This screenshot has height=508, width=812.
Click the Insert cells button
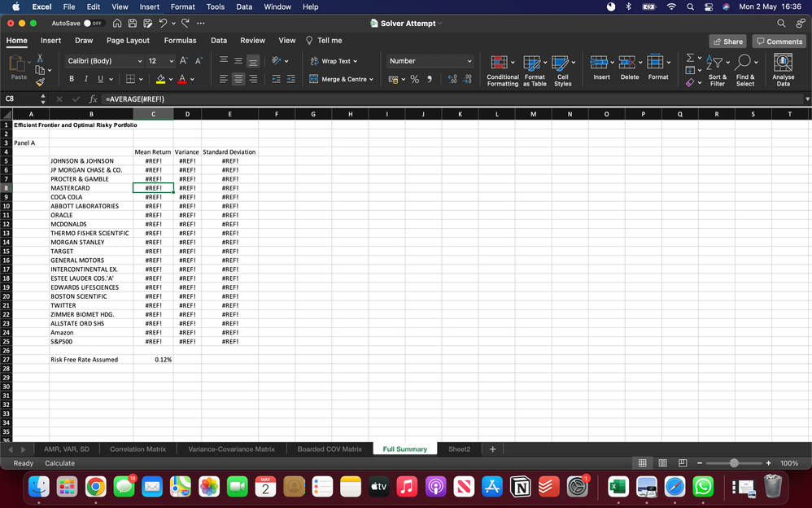[x=601, y=68]
